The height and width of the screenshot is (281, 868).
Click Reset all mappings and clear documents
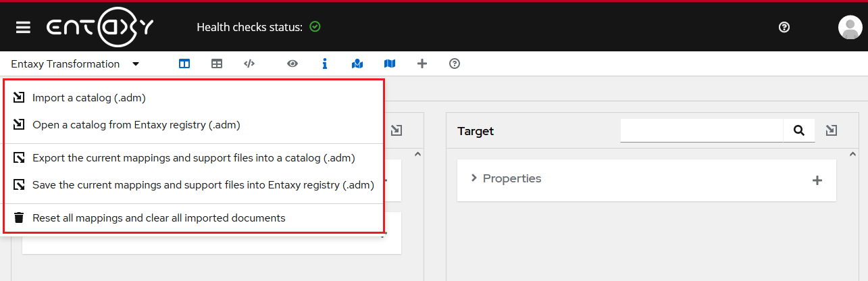159,218
